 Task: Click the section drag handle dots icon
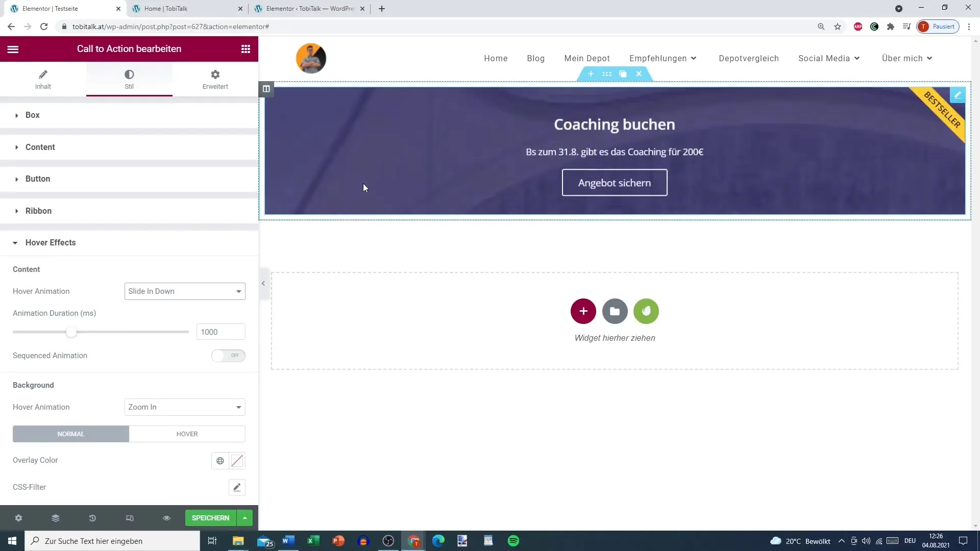[607, 74]
